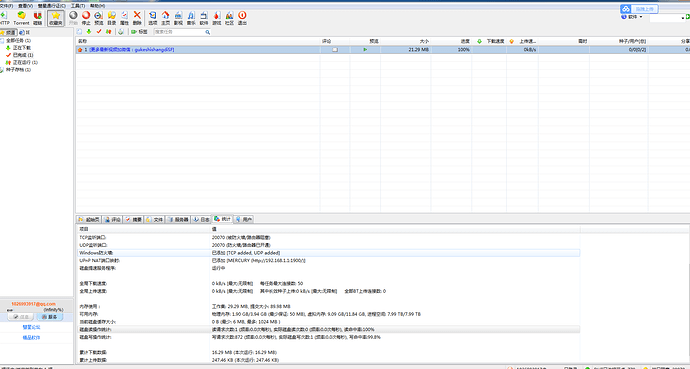Click the star Favorites toolbar button
The image size is (690, 369).
coord(56,18)
